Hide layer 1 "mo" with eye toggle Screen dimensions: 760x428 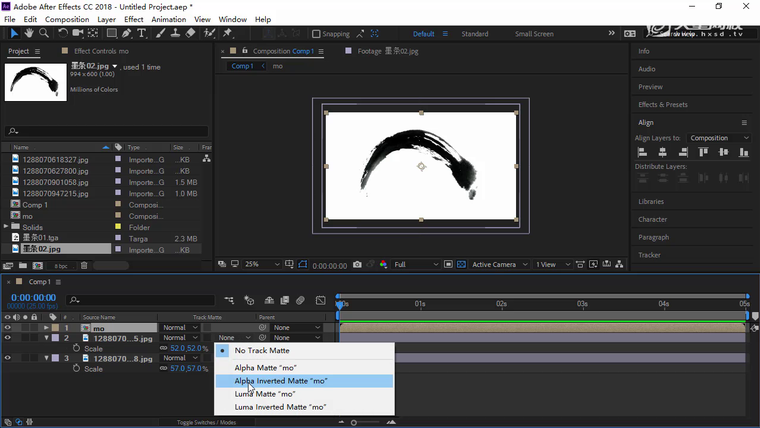click(x=8, y=327)
